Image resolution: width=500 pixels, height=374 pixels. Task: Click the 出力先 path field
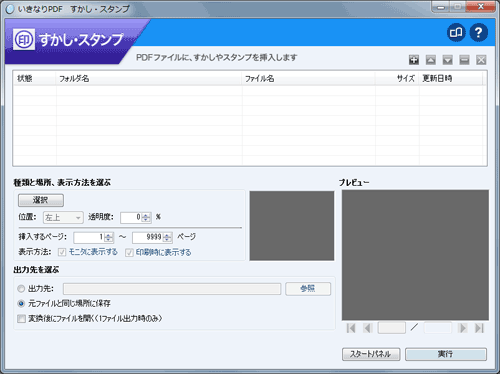tap(172, 289)
